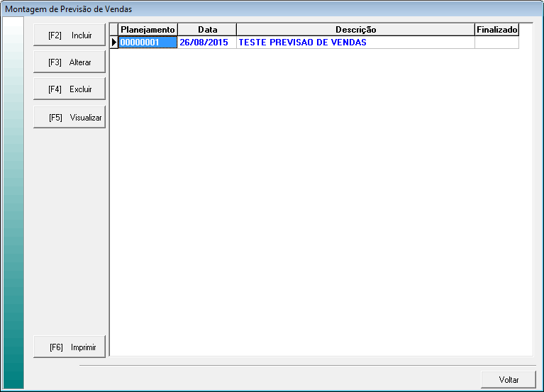Select the Descrição column header
Viewport: 544px width, 392px height.
[355, 30]
